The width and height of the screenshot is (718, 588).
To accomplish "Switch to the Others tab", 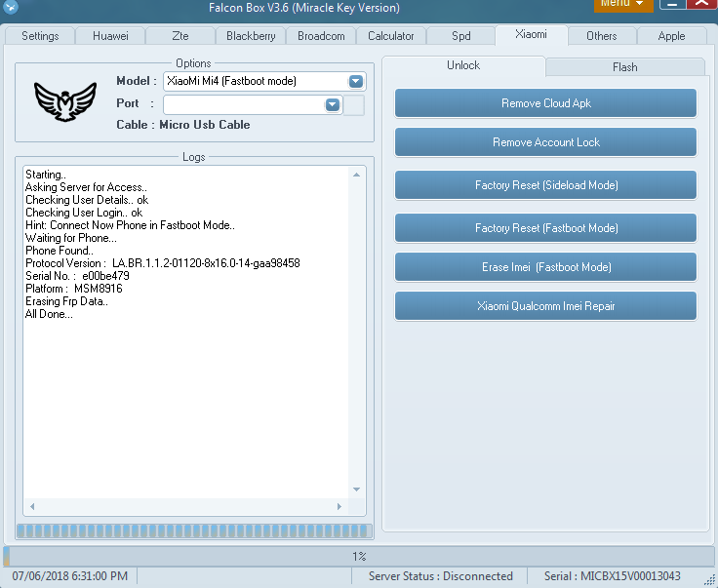I will (x=602, y=36).
